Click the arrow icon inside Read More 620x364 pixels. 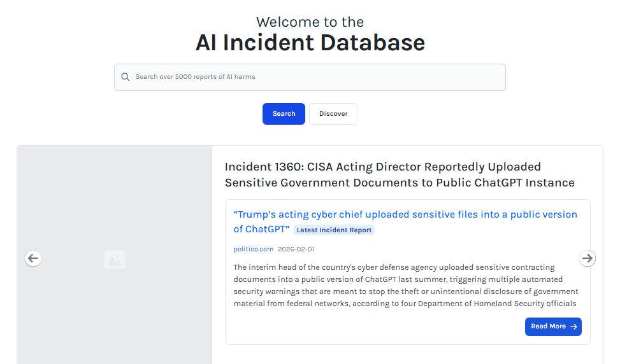[x=573, y=326]
